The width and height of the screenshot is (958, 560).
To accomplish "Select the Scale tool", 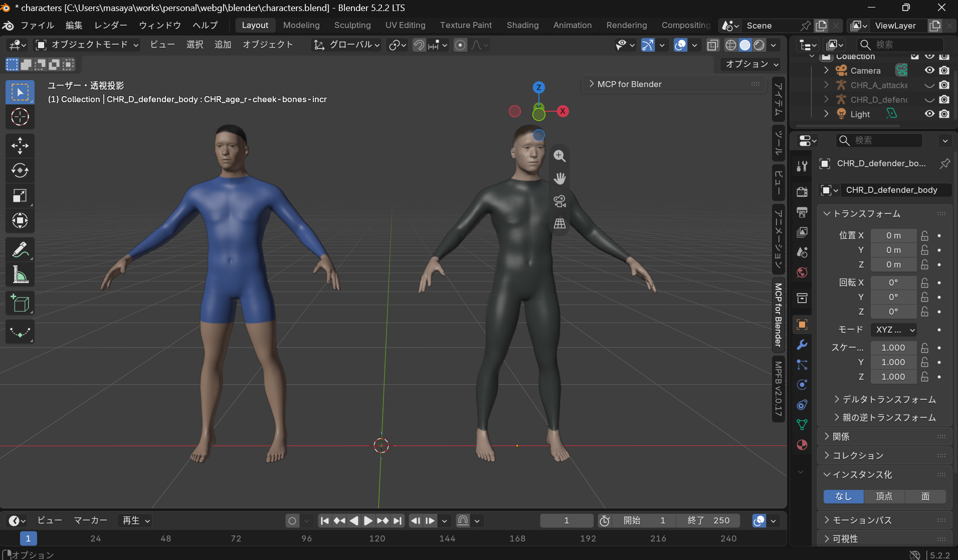I will (x=20, y=196).
